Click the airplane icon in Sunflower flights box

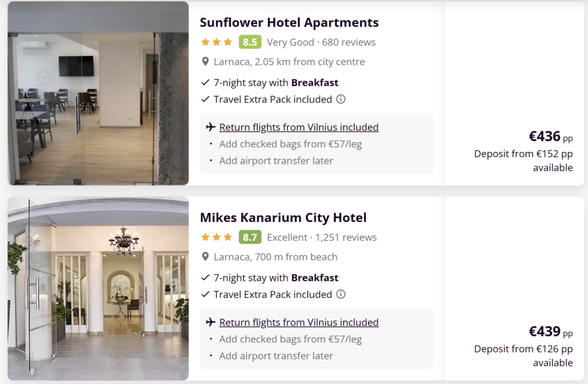click(210, 127)
